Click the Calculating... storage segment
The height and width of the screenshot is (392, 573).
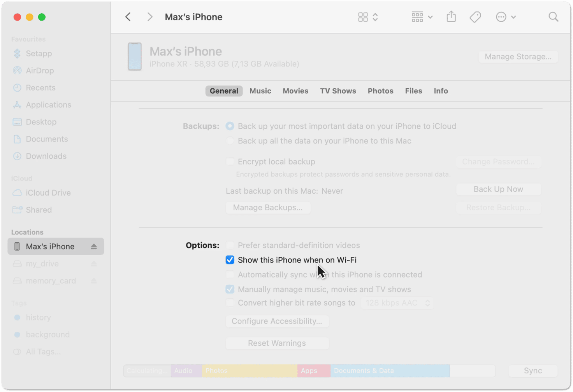[147, 371]
